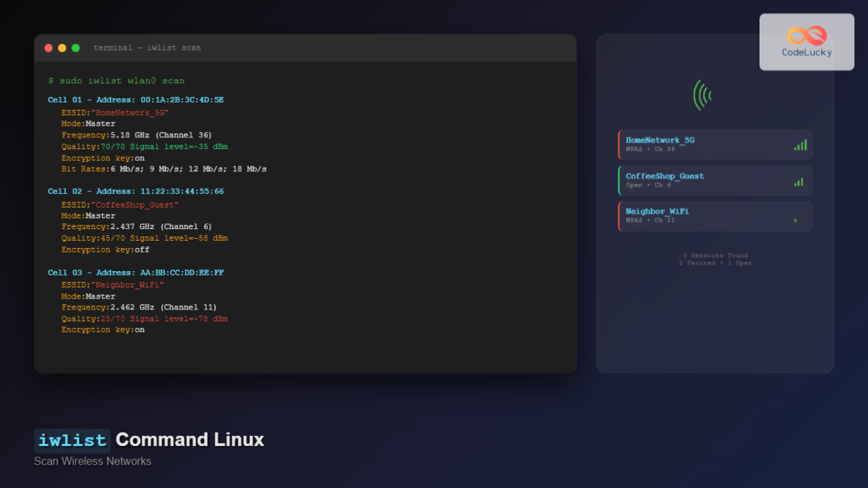Viewport: 868px width, 488px height.
Task: Toggle Neighbor_WiFi encryption key setting
Action: click(105, 329)
